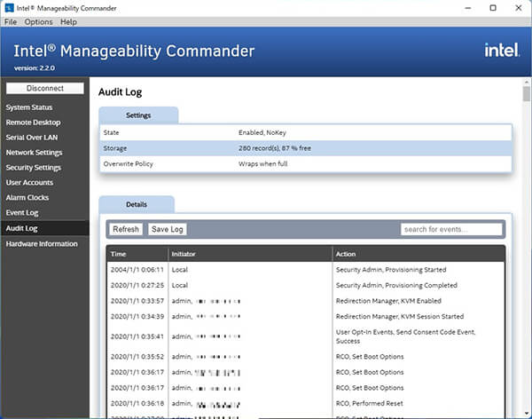532x419 pixels.
Task: Select the Storage row showing 280 records
Action: pos(306,148)
